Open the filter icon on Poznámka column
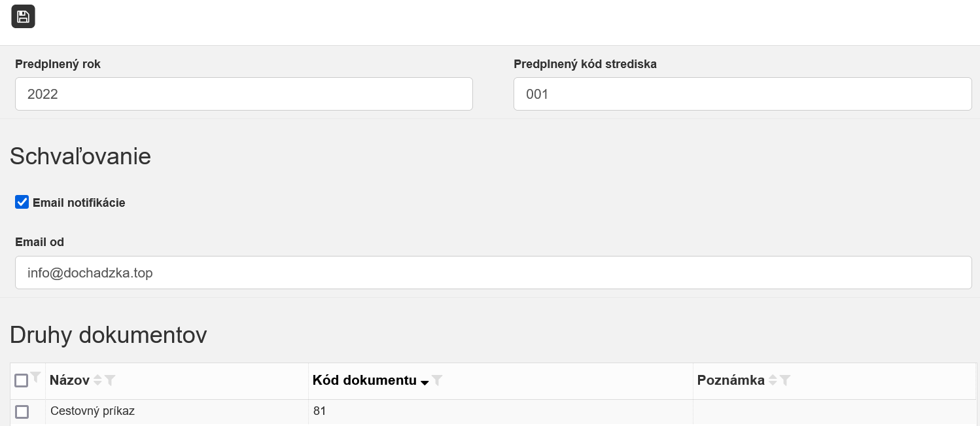980x426 pixels. (785, 380)
